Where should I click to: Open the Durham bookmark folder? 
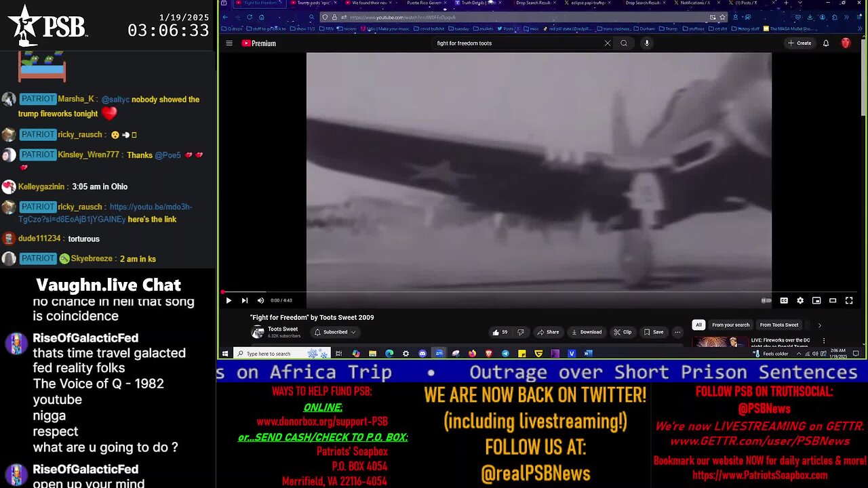tap(645, 28)
